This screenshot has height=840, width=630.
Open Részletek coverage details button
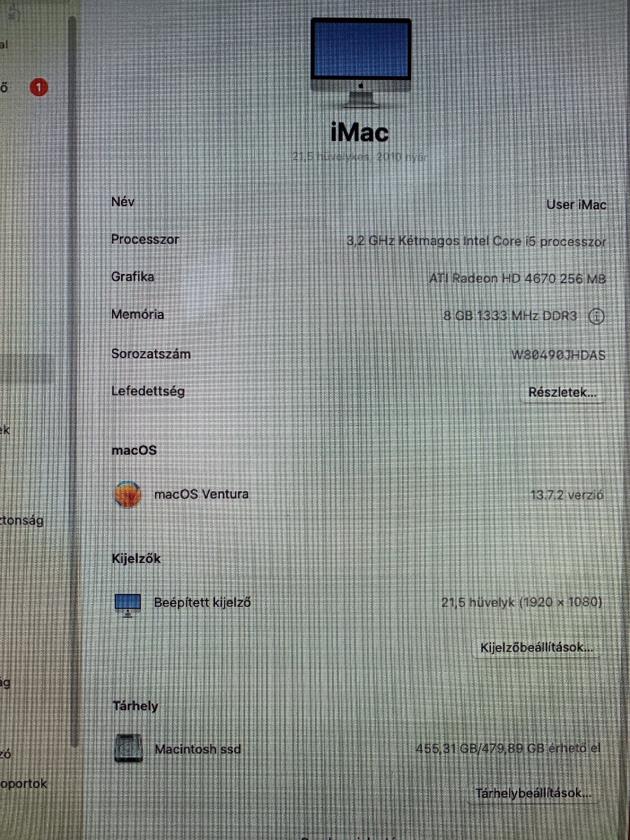[x=563, y=392]
